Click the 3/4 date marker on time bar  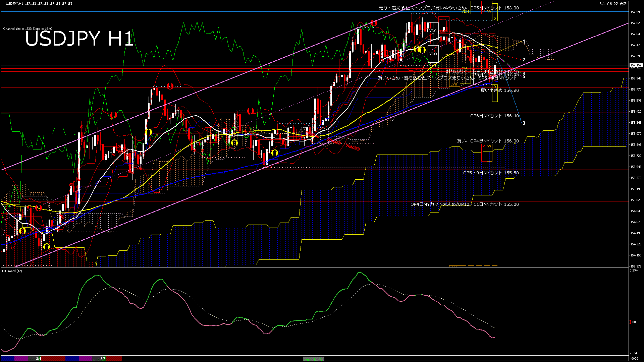pos(39,359)
